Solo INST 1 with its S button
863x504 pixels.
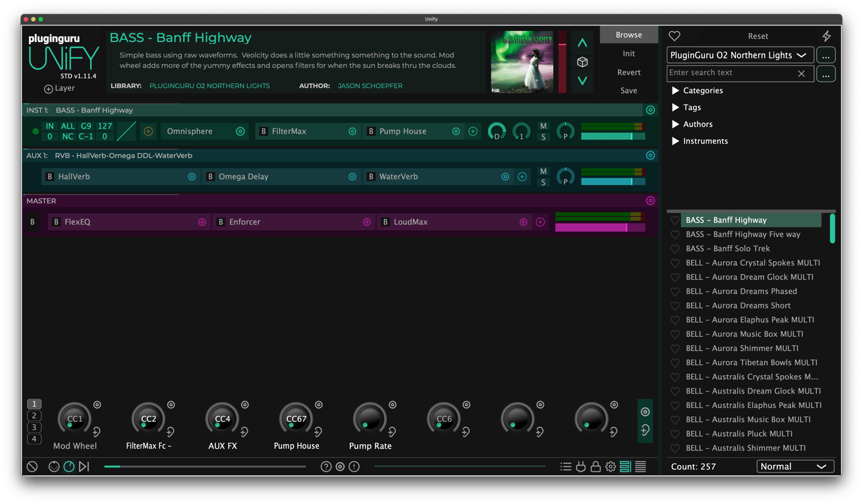543,137
